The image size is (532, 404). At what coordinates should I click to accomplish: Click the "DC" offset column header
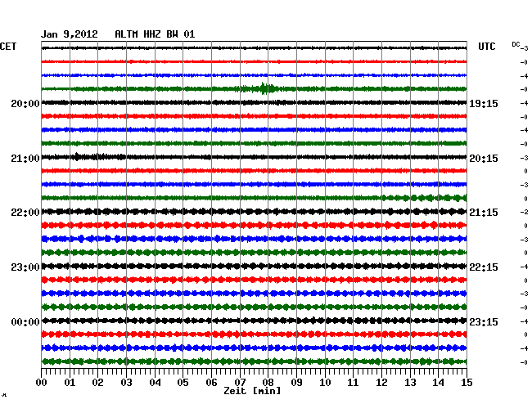point(516,44)
